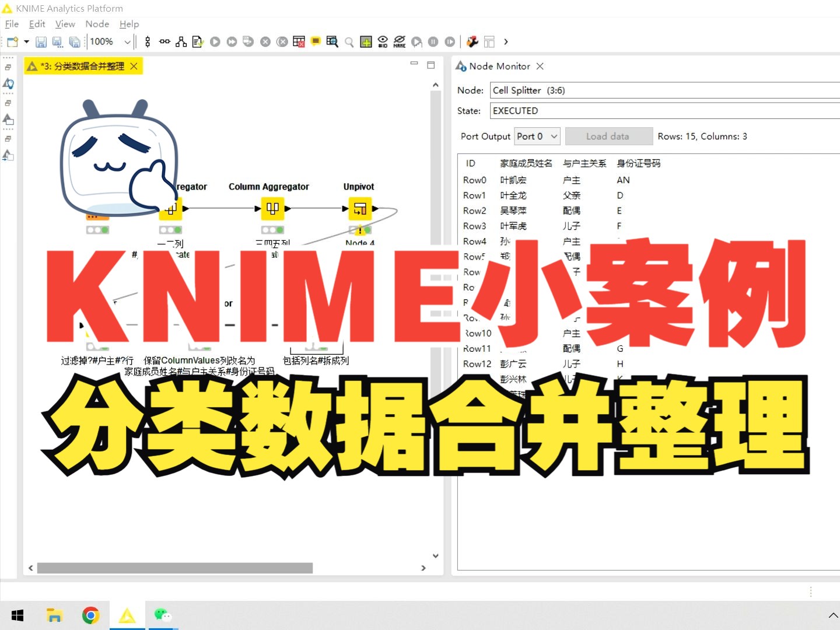This screenshot has width=840, height=630.
Task: Click the reset node table icon
Action: pos(299,41)
